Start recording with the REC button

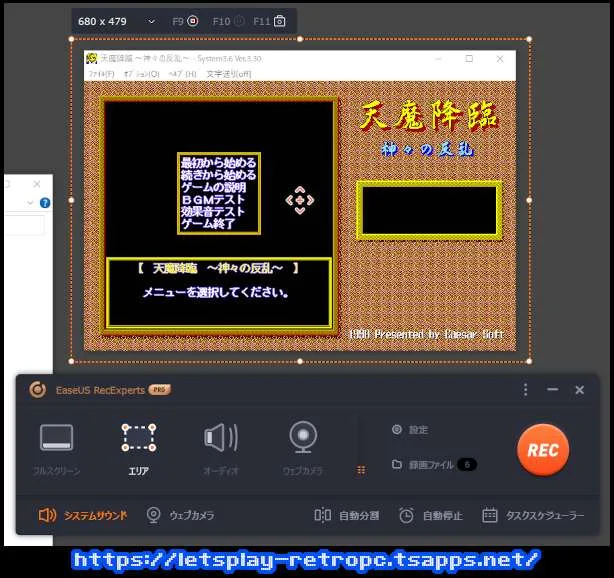click(x=543, y=450)
